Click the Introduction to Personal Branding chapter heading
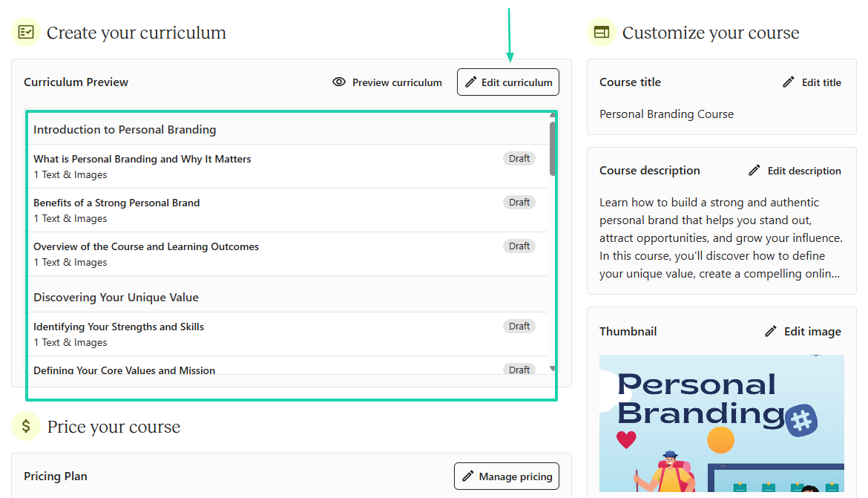Viewport: 868px width, 498px height. pos(125,130)
